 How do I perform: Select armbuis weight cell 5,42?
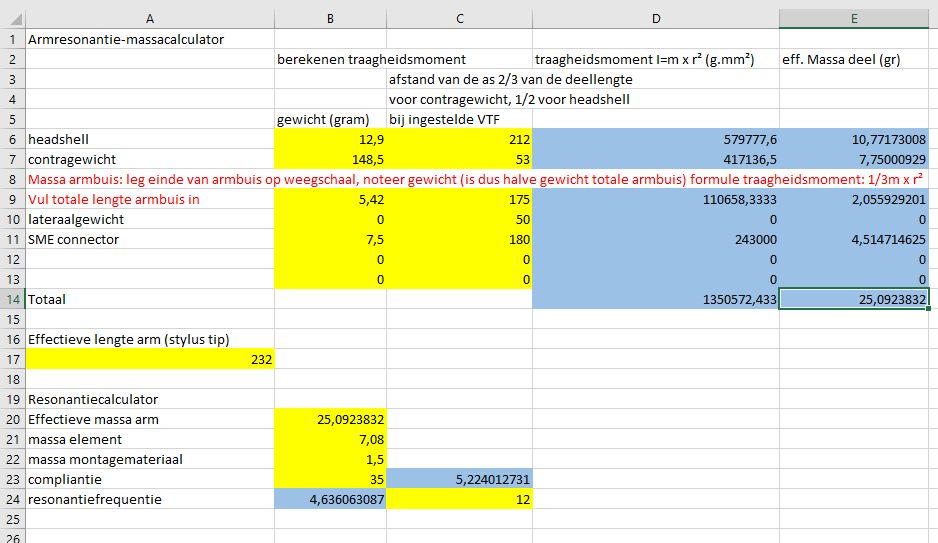pyautogui.click(x=330, y=200)
